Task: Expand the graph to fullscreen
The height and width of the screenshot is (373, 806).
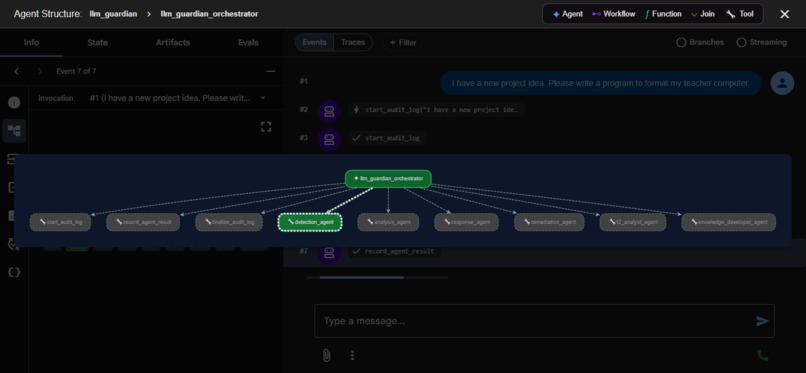Action: coord(266,126)
